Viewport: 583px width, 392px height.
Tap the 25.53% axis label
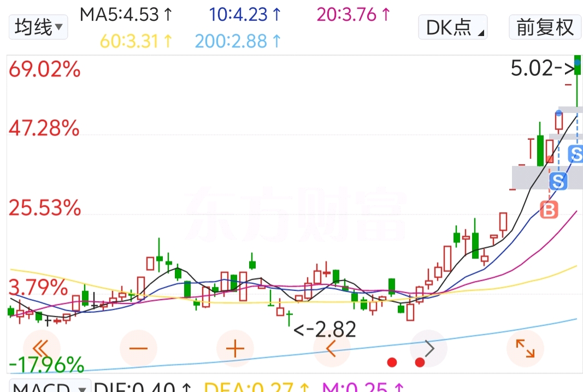45,207
